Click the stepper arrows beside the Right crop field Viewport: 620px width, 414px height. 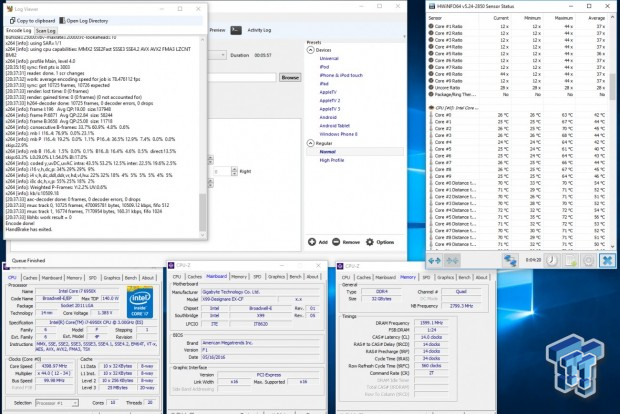pyautogui.click(x=234, y=171)
